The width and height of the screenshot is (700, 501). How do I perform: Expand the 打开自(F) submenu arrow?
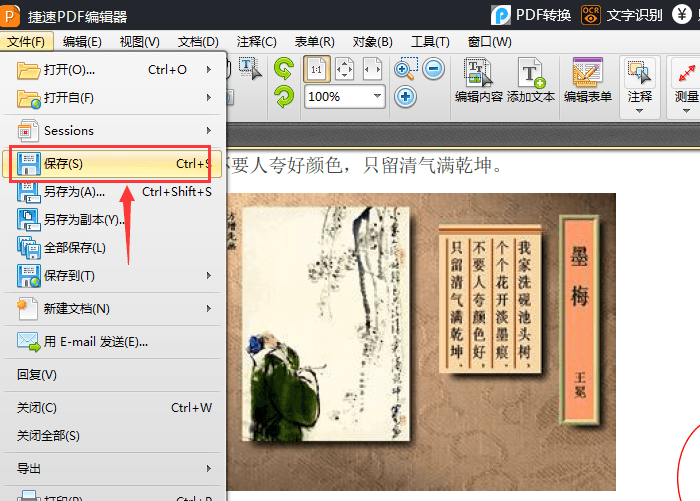click(x=208, y=98)
